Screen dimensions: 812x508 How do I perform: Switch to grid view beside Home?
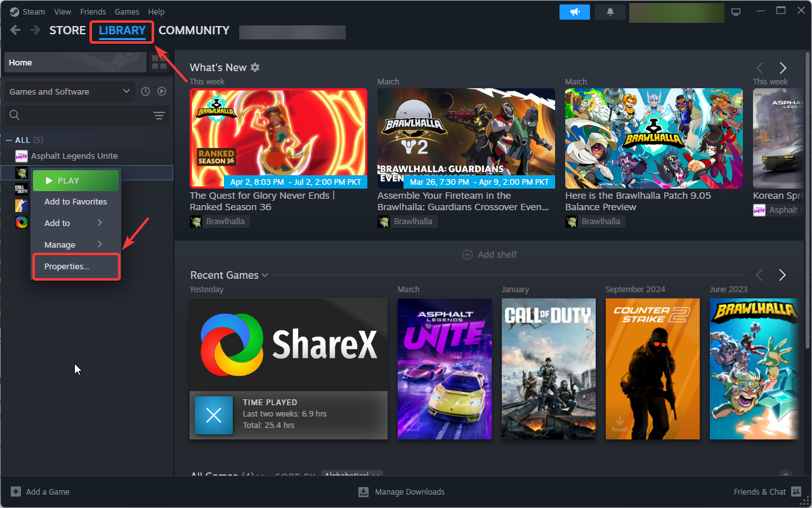160,62
